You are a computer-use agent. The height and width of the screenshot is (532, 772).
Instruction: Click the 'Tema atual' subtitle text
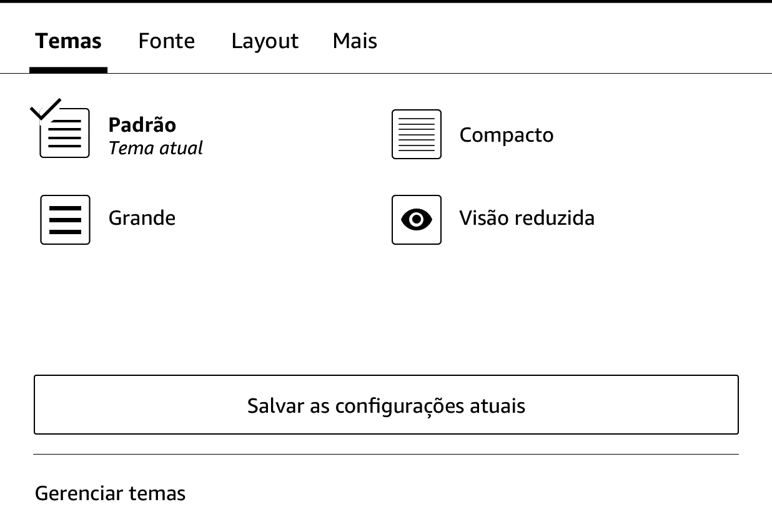[156, 148]
